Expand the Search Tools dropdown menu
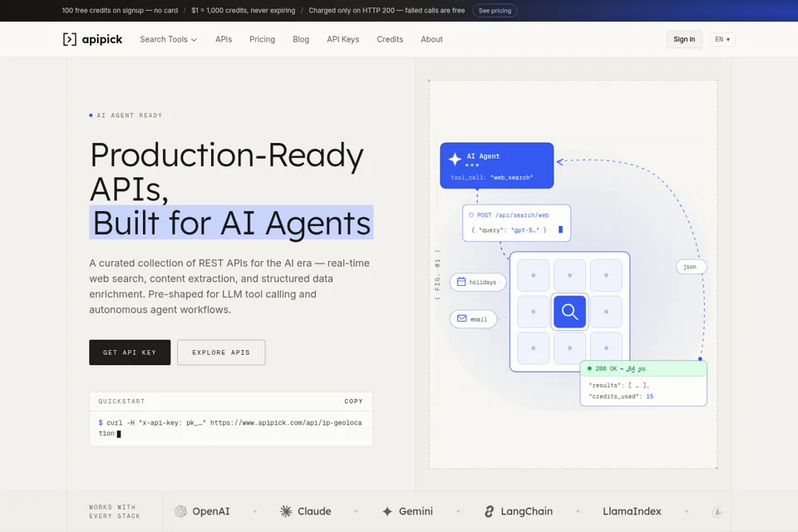This screenshot has width=798, height=532. click(169, 39)
